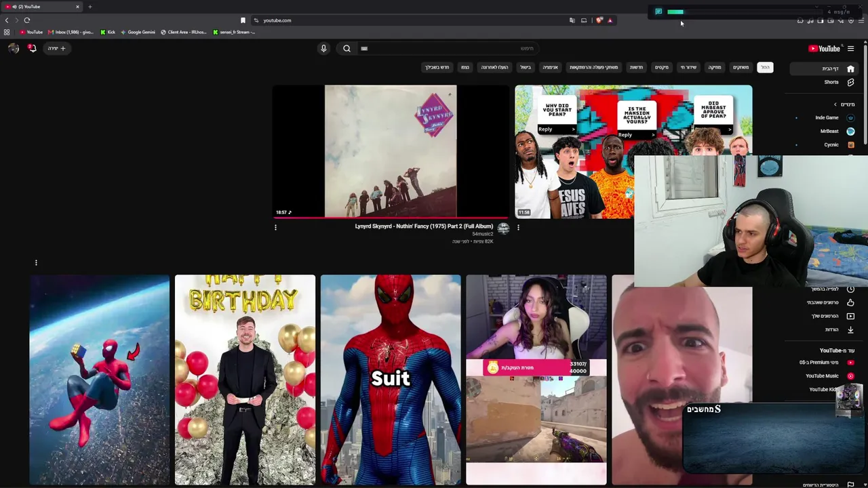
Task: Select the 'חדשות' filter chip
Action: [x=636, y=67]
